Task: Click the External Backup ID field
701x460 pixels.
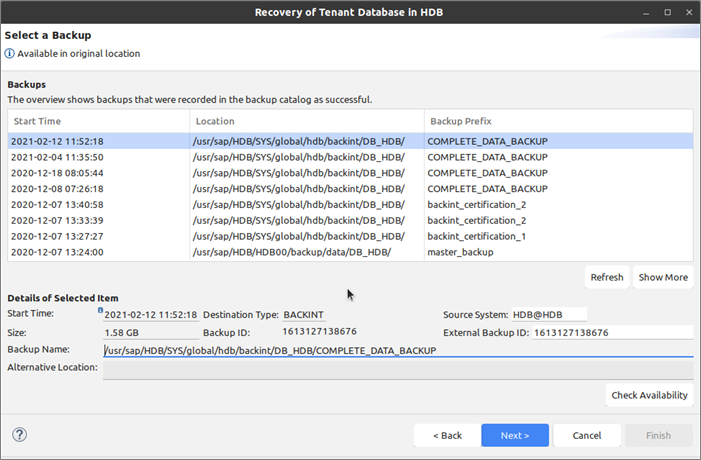Action: pyautogui.click(x=612, y=333)
